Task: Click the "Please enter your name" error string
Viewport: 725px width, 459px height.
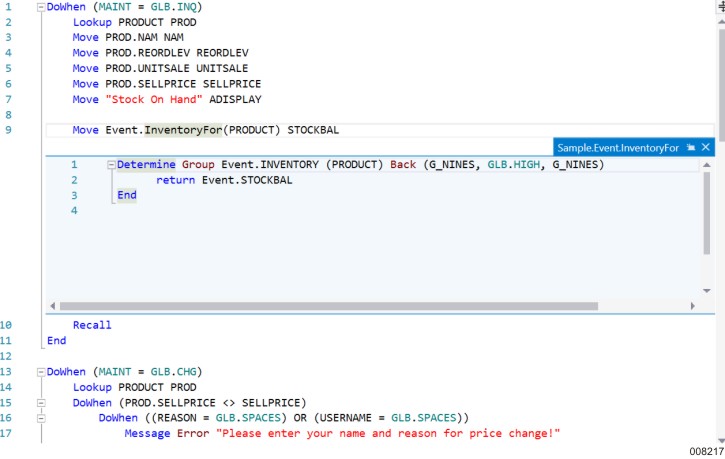Action: click(x=388, y=434)
